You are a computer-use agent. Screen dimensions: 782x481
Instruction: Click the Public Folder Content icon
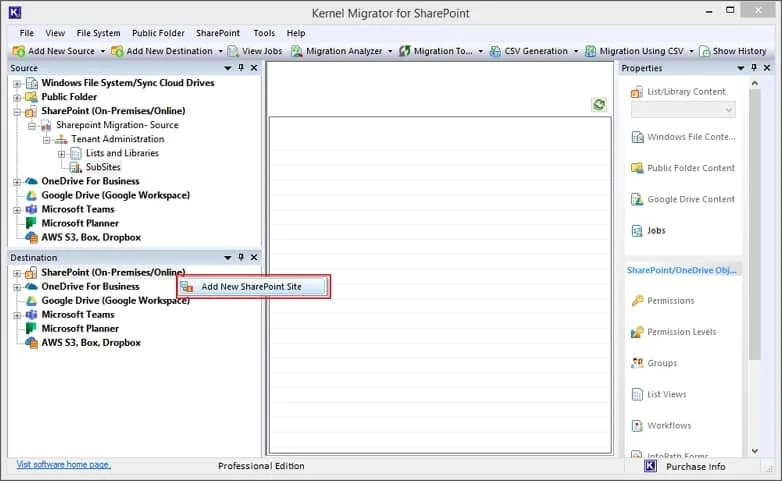tap(637, 168)
